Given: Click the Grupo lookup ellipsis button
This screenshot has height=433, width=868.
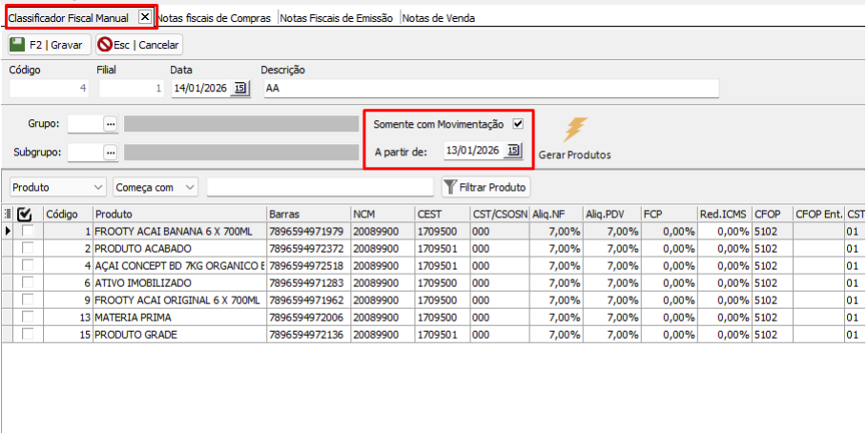Looking at the screenshot, I should (111, 124).
